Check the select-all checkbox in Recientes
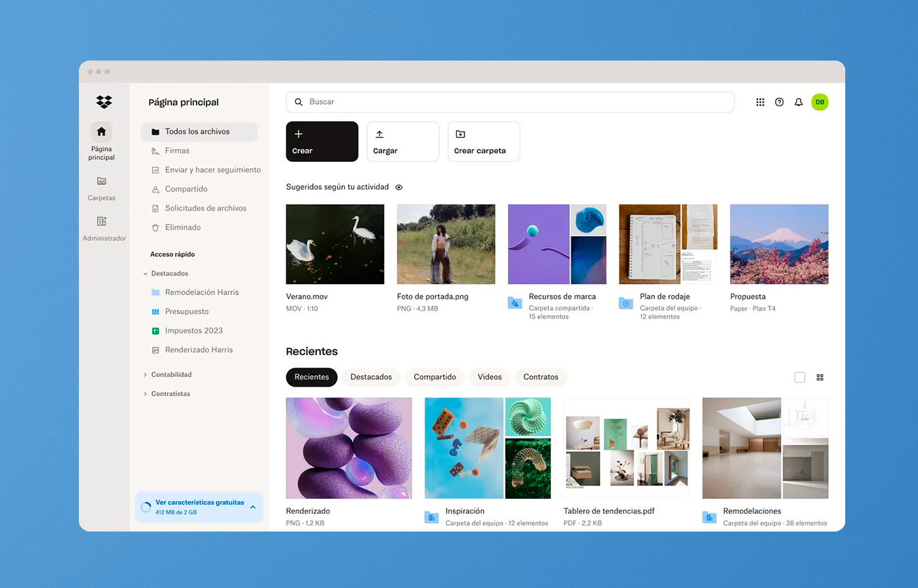Viewport: 918px width, 588px height. click(800, 377)
